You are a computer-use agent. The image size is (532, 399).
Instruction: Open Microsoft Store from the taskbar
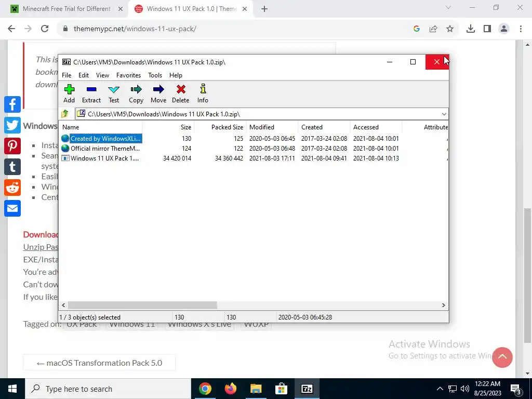(281, 389)
